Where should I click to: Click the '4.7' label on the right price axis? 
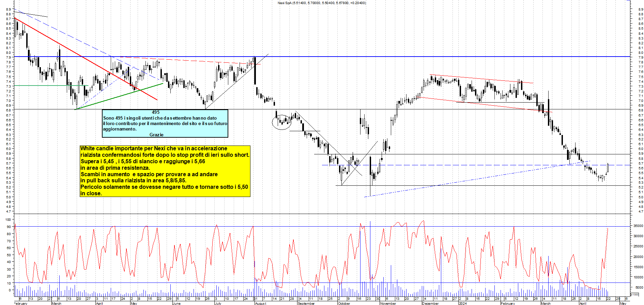(x=641, y=212)
